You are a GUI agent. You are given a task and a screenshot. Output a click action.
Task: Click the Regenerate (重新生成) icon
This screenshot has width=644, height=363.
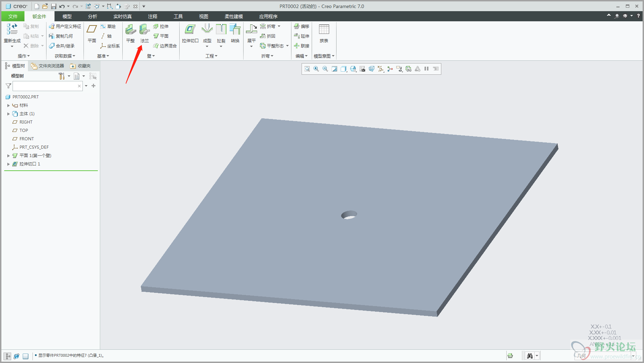pos(12,29)
